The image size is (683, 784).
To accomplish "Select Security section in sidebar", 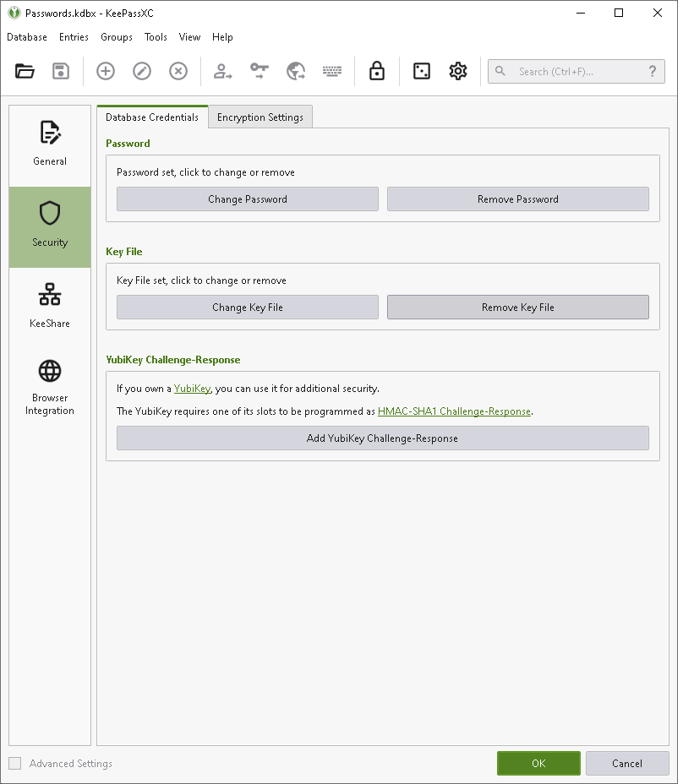I will 50,227.
